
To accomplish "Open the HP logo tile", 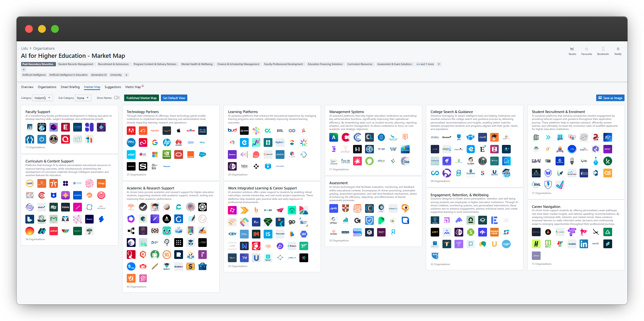I will pos(167,142).
